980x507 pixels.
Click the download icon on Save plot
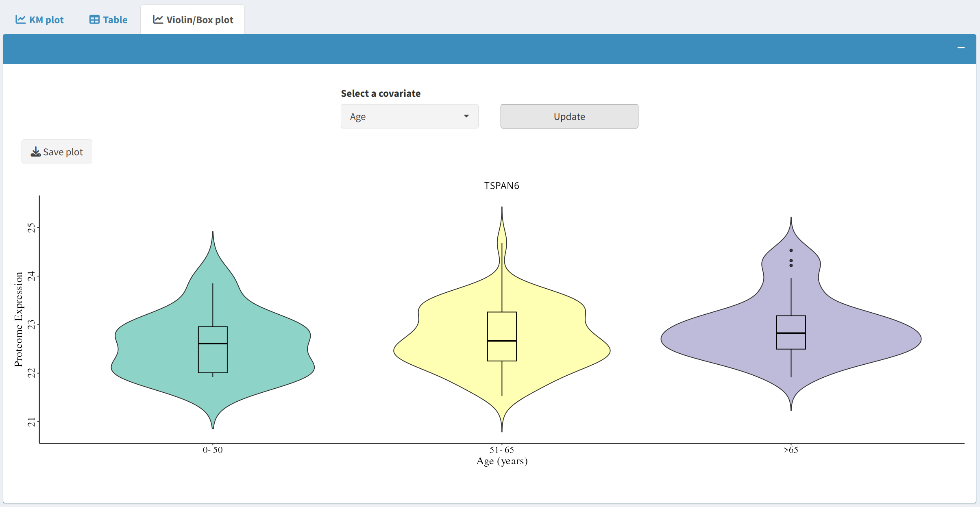(x=36, y=152)
